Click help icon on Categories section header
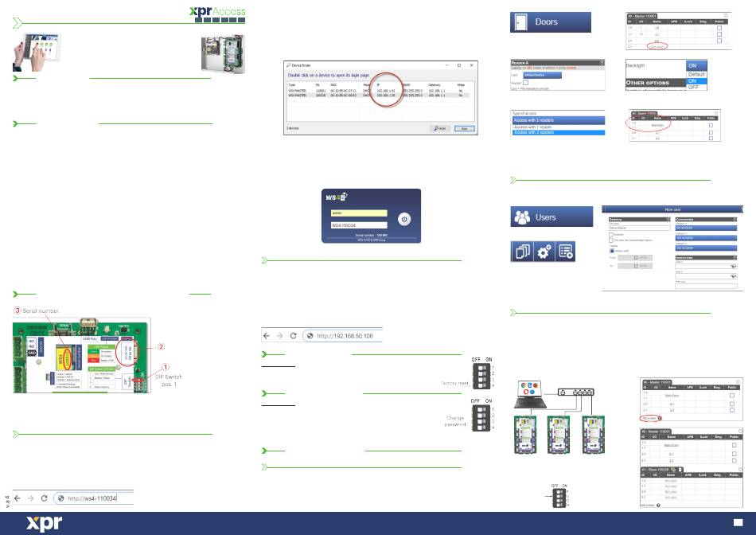This screenshot has height=535, width=756. point(735,220)
